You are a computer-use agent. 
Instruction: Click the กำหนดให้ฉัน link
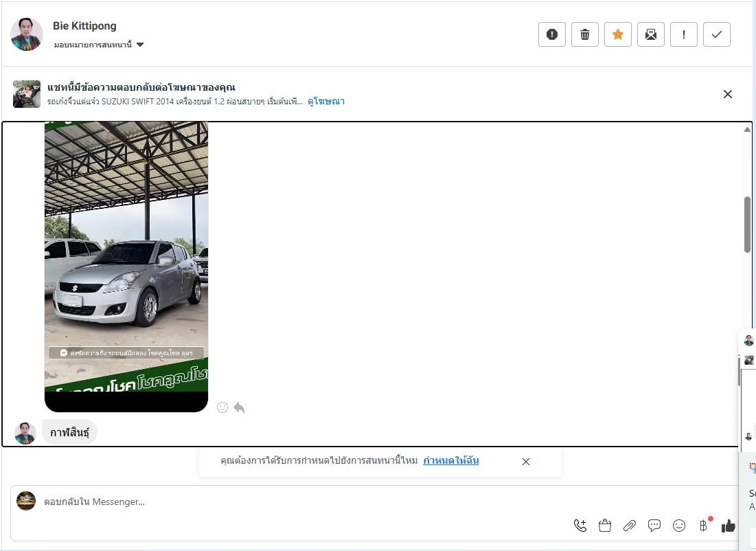click(x=451, y=460)
